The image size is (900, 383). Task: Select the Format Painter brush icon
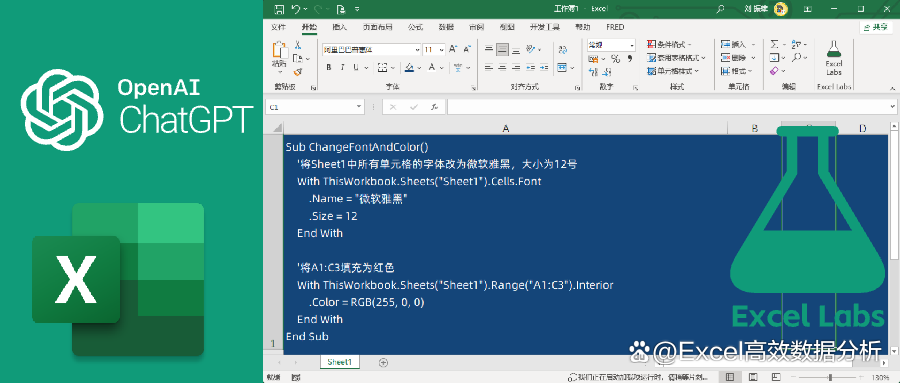tap(298, 72)
